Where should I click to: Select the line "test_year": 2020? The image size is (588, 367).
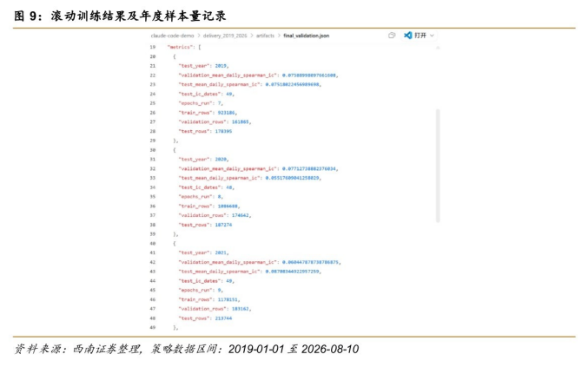(x=203, y=160)
